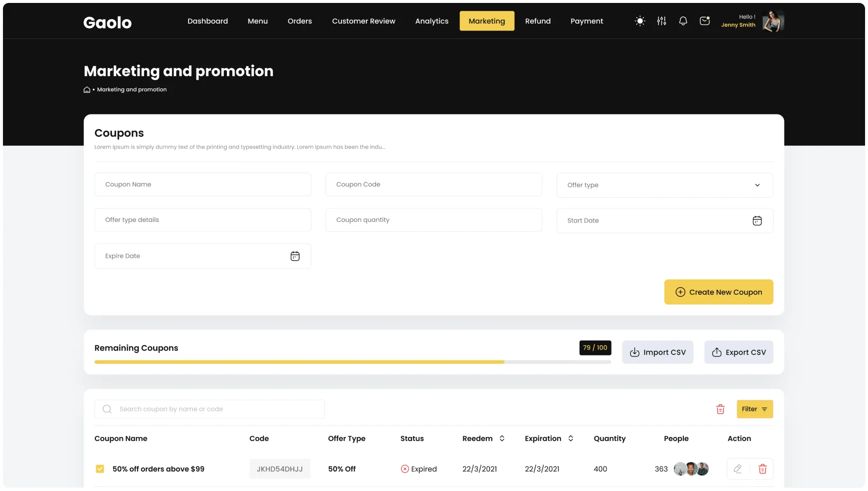This screenshot has height=491, width=868.
Task: Edit the 50% off orders coupon
Action: coord(737,469)
